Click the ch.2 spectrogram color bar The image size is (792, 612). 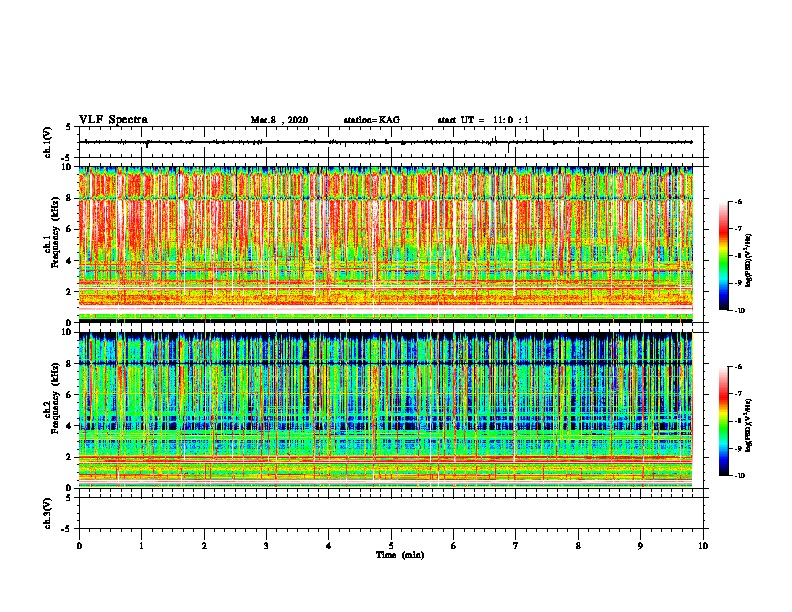click(x=723, y=421)
